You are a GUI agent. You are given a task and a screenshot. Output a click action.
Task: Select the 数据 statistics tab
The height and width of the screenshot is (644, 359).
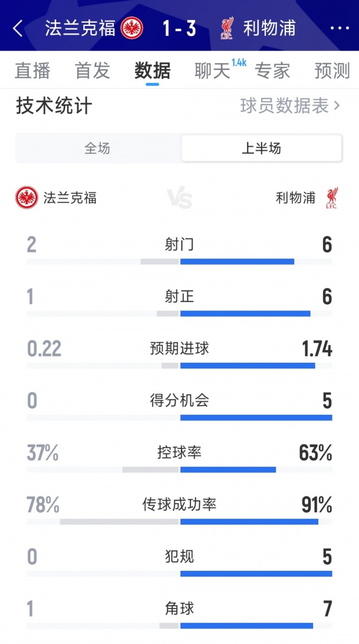point(152,71)
